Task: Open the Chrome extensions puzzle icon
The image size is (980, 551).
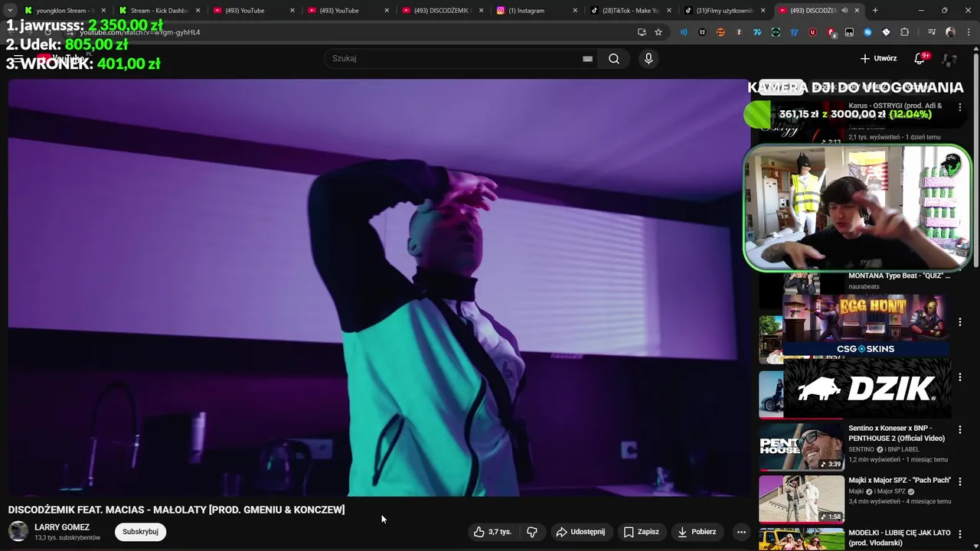Action: (x=904, y=32)
